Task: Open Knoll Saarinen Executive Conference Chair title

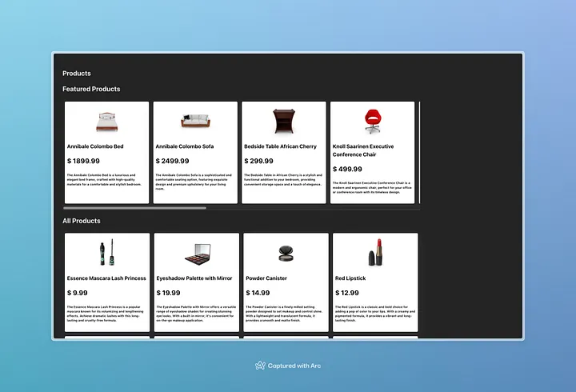Action: (363, 150)
